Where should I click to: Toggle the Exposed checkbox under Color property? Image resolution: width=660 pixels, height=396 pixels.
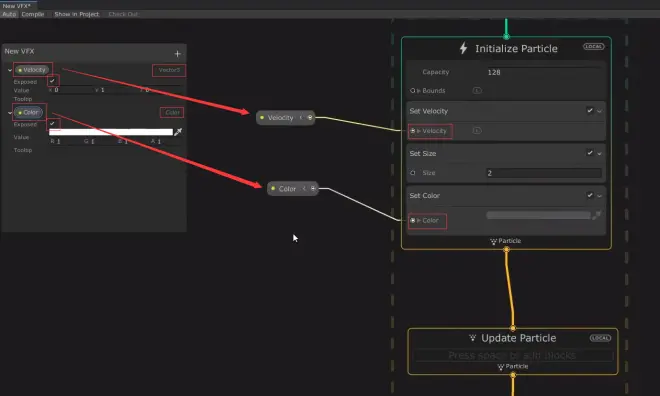52,124
